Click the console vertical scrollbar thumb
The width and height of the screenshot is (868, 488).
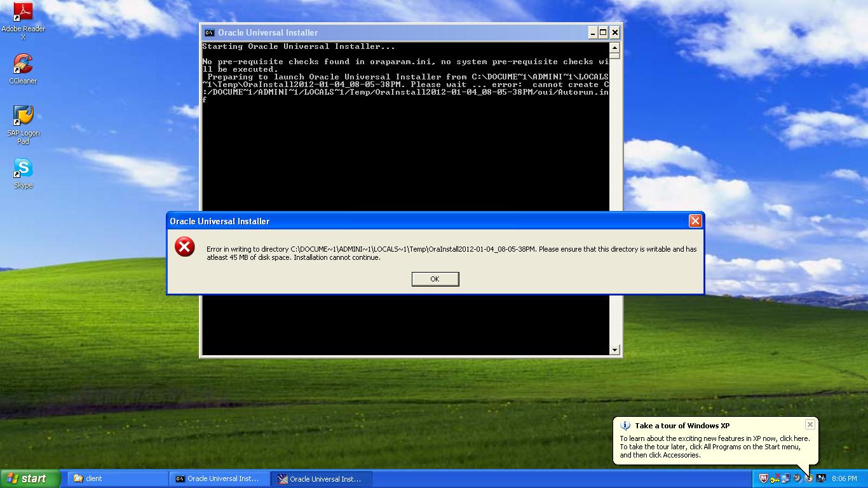[x=614, y=56]
